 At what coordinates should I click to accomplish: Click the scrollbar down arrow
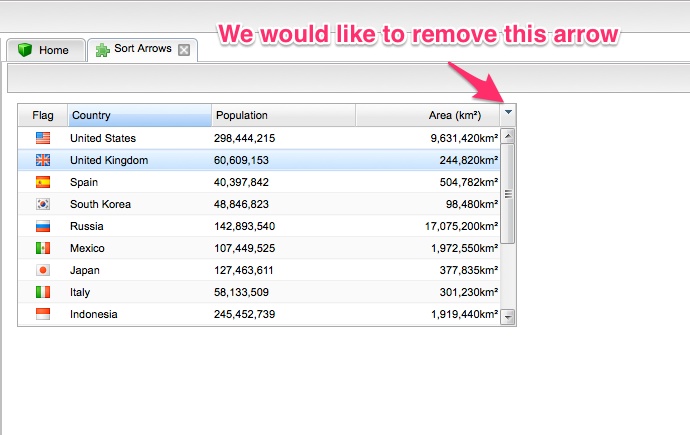(x=508, y=317)
